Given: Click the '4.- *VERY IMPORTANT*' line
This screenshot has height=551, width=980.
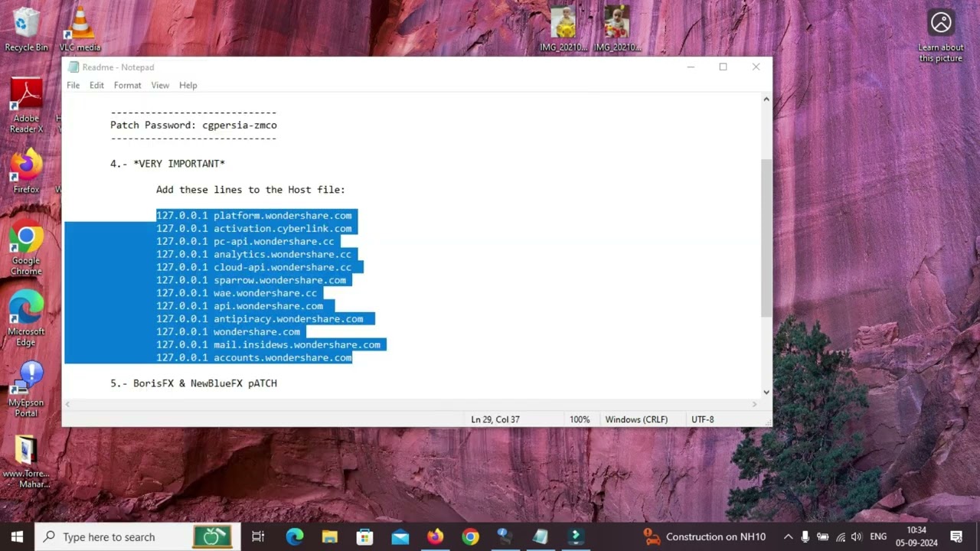Looking at the screenshot, I should [x=168, y=163].
